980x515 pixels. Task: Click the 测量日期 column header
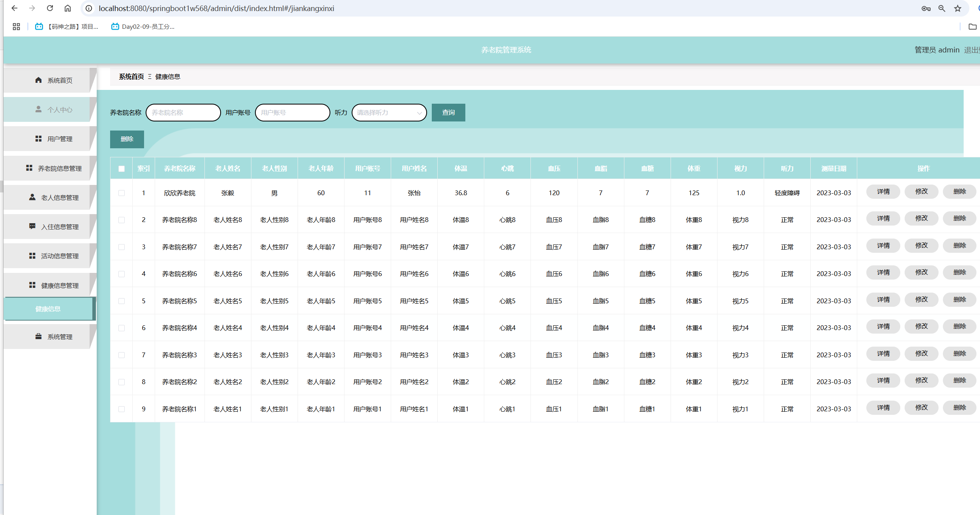coord(834,168)
